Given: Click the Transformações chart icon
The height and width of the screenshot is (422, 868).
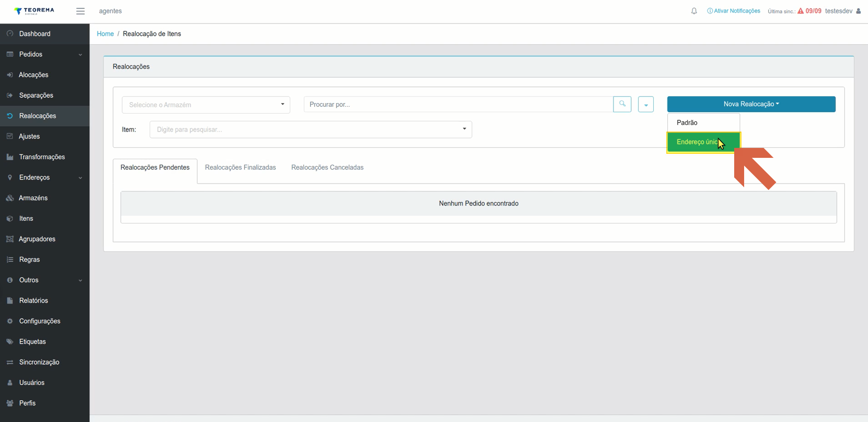Looking at the screenshot, I should tap(10, 157).
